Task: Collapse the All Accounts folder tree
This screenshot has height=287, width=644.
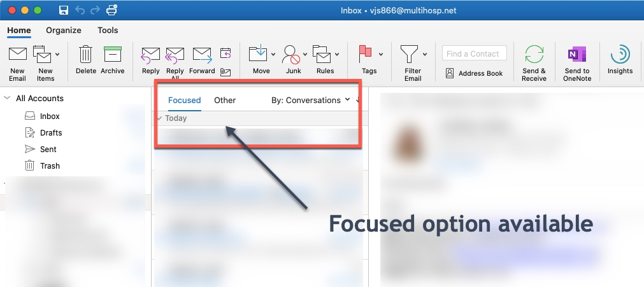Action: tap(6, 98)
